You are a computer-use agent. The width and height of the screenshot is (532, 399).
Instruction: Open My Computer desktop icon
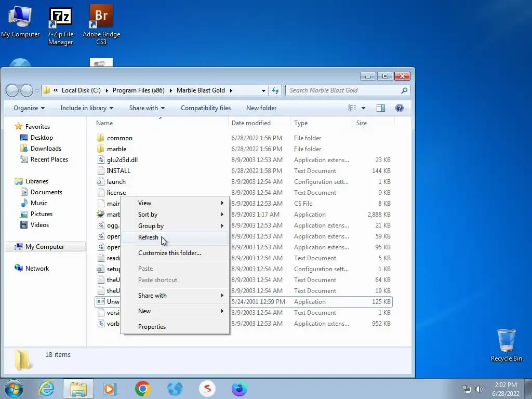20,21
